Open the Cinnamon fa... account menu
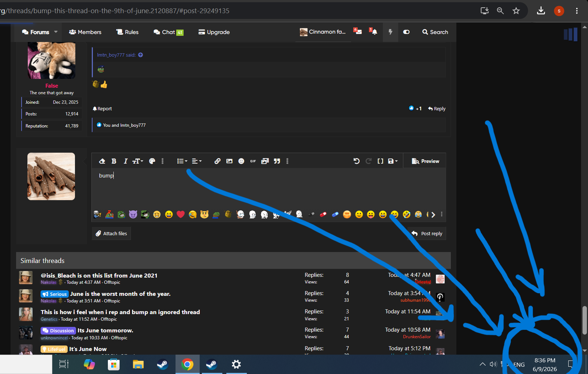This screenshot has width=588, height=374. [323, 32]
